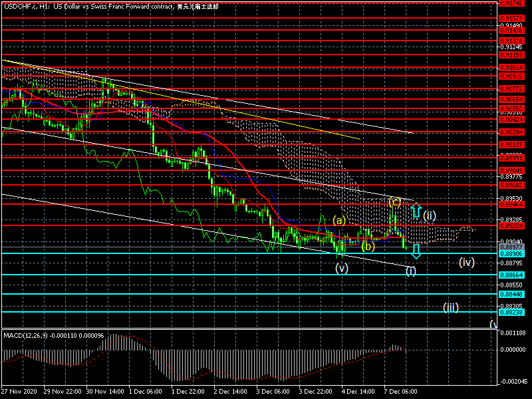Click the red price label 0.90550

point(511,109)
